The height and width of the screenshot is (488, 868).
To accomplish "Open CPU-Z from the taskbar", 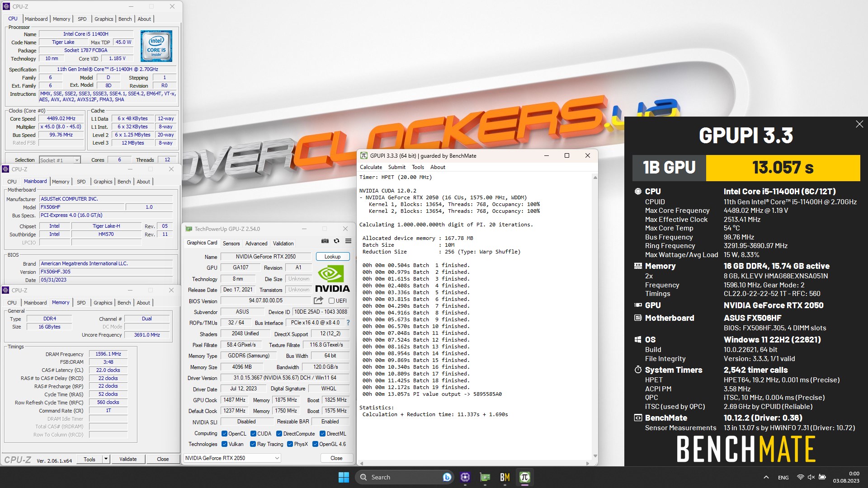I will [465, 477].
